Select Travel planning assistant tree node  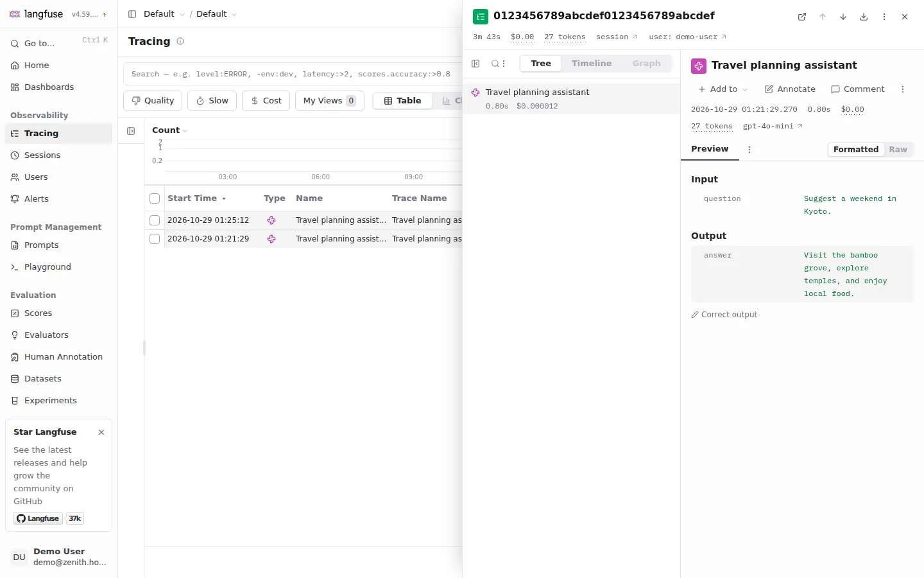[571, 99]
